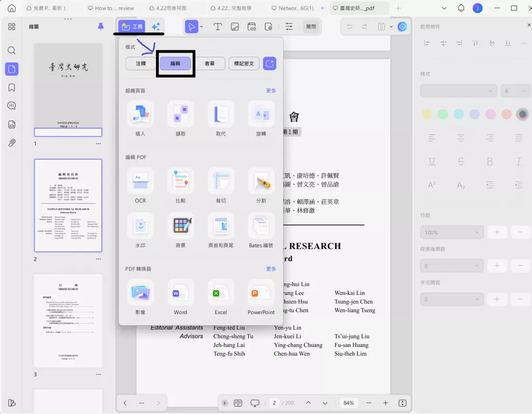This screenshot has height=414, width=532.
Task: Toggle subscript formatting (A₂)
Action: (x=461, y=185)
